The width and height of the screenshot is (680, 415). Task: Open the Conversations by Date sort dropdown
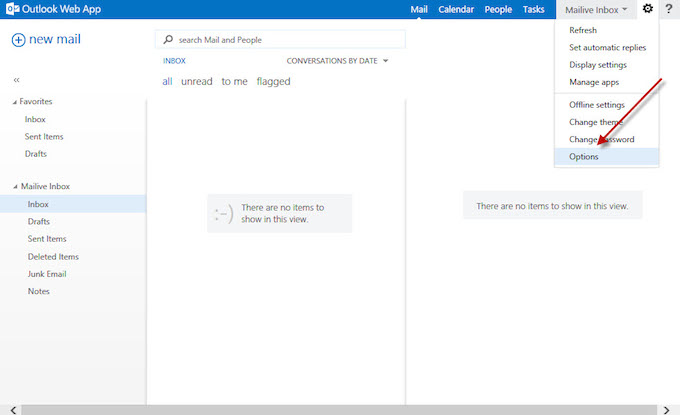(337, 61)
